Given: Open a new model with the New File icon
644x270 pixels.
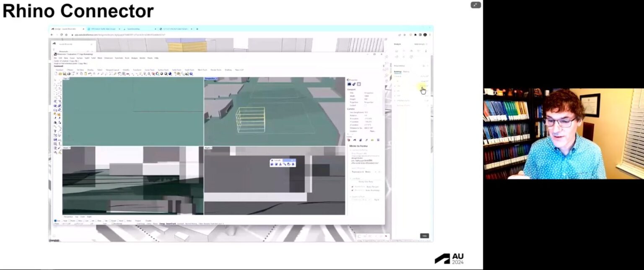Looking at the screenshot, I should pyautogui.click(x=56, y=74).
